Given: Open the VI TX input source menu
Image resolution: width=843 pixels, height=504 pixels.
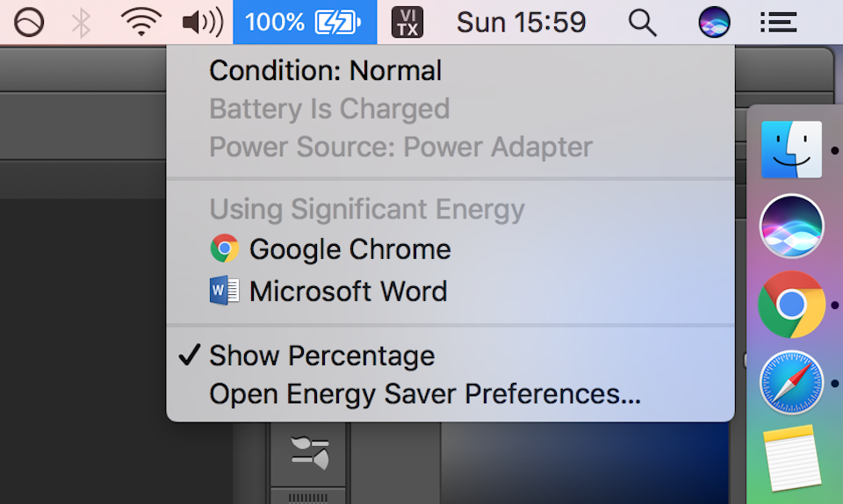Looking at the screenshot, I should (x=407, y=22).
